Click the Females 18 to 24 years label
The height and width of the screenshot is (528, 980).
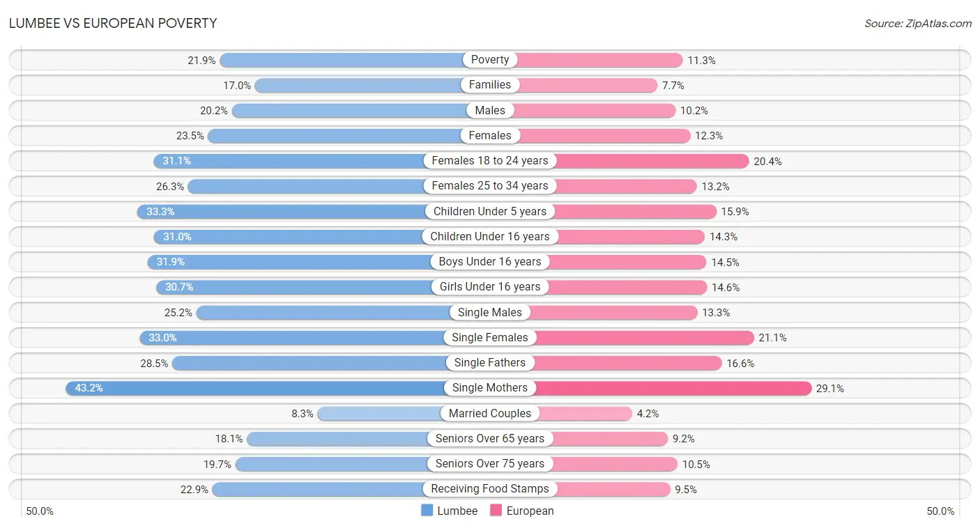pos(490,161)
